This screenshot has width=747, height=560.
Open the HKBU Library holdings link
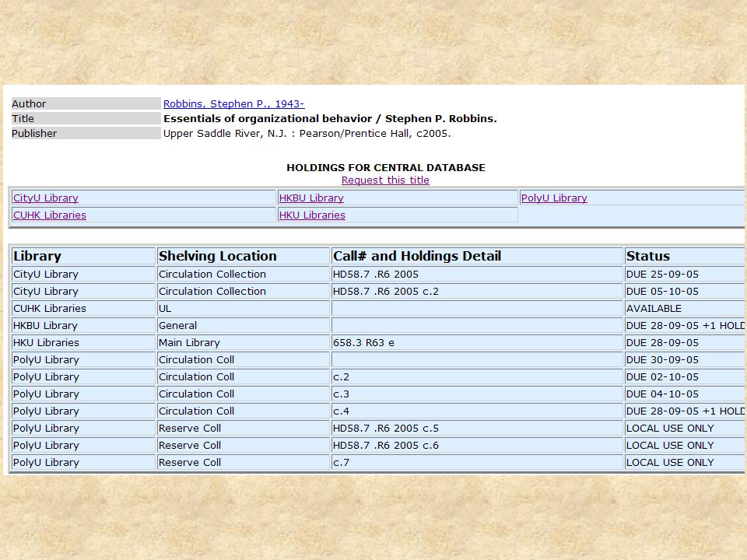click(x=311, y=198)
